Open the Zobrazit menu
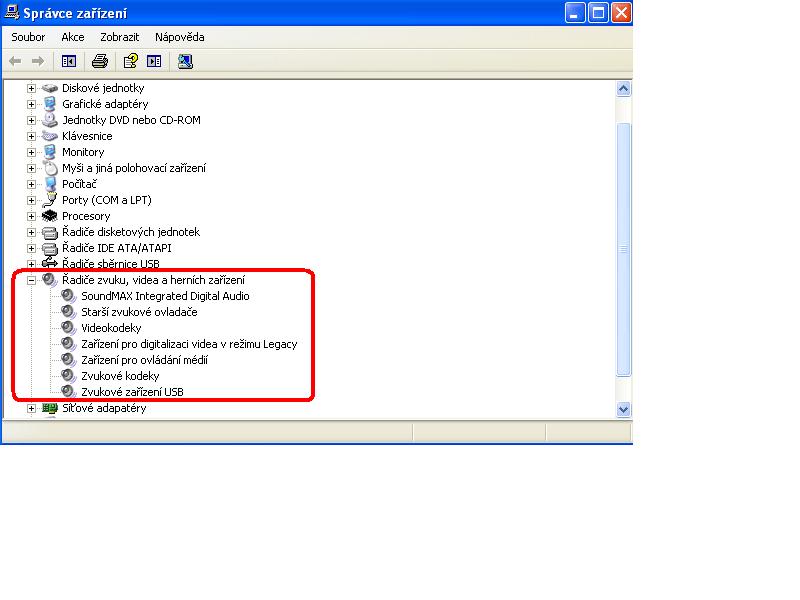Screen dimensions: 800x600 (119, 37)
